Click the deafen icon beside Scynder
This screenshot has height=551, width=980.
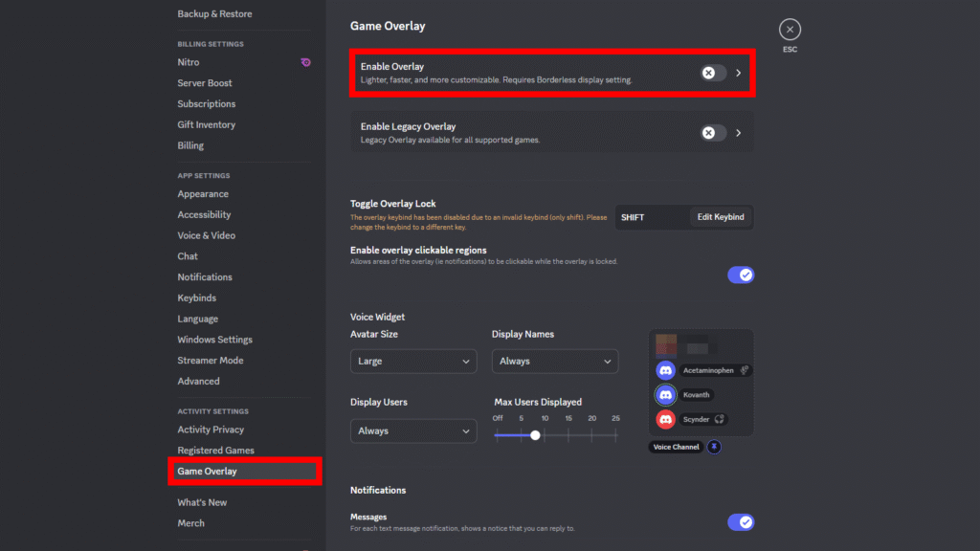tap(720, 419)
